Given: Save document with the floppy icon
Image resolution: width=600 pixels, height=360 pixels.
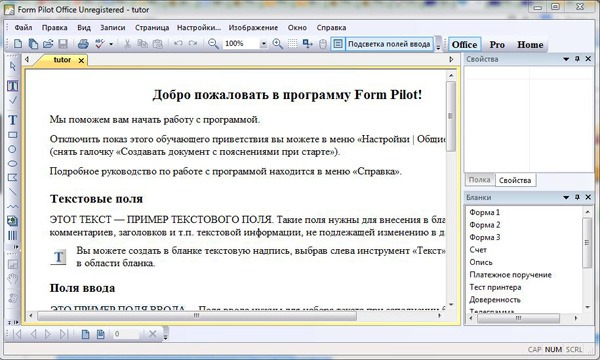Looking at the screenshot, I should point(63,44).
